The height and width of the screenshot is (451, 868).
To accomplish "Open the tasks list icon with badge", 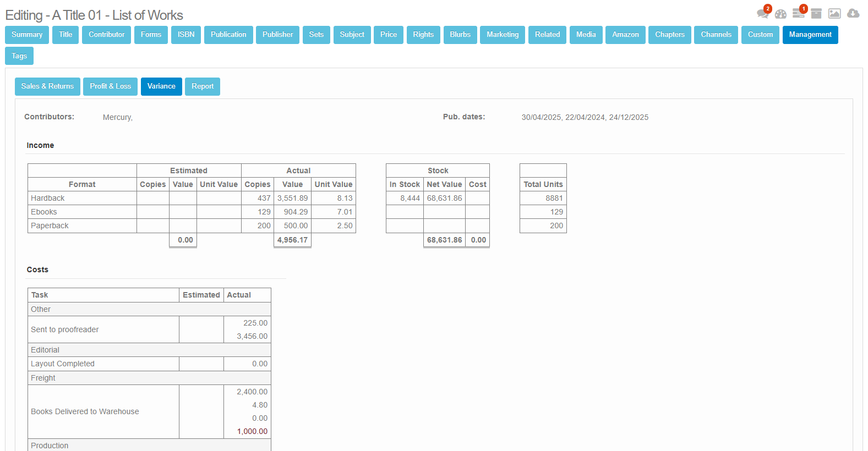I will click(798, 14).
